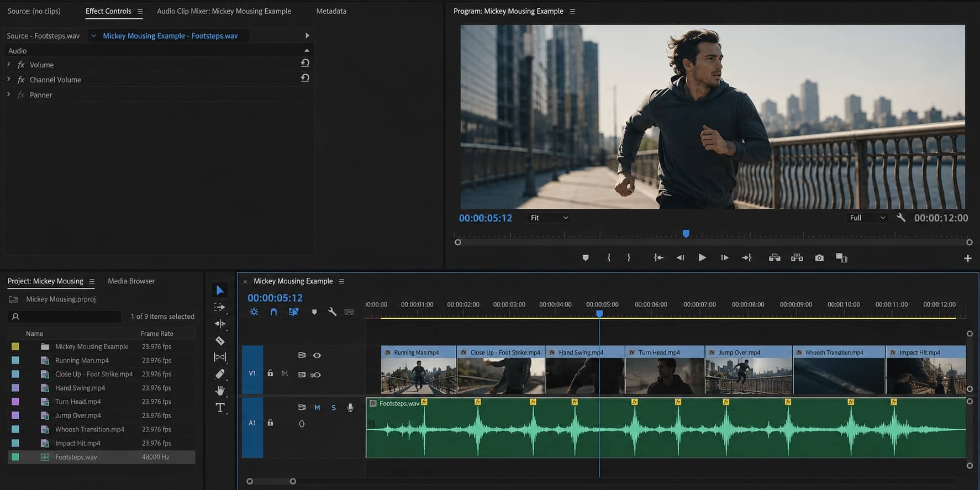Choose the Hand tool

220,391
